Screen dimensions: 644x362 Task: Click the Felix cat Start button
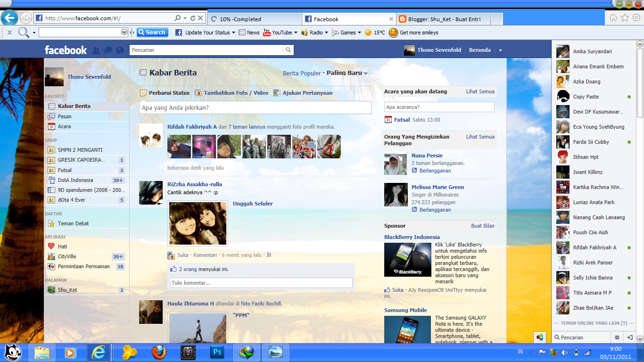click(x=13, y=352)
